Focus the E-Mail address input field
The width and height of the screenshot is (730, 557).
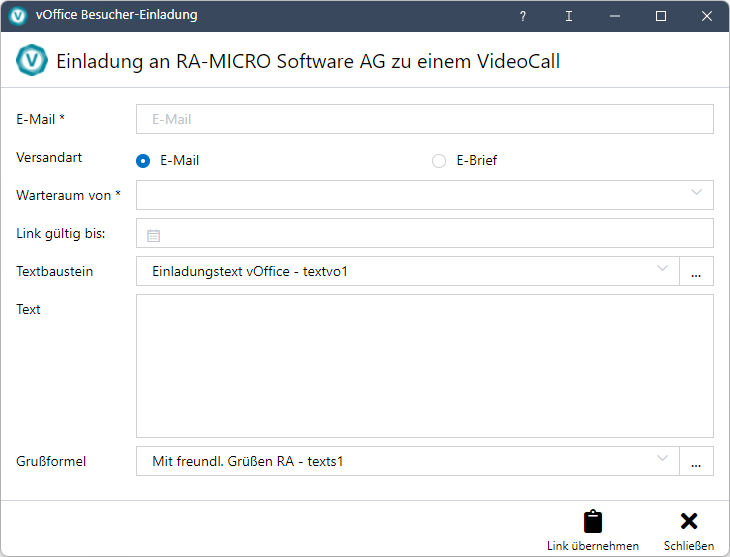tap(425, 119)
